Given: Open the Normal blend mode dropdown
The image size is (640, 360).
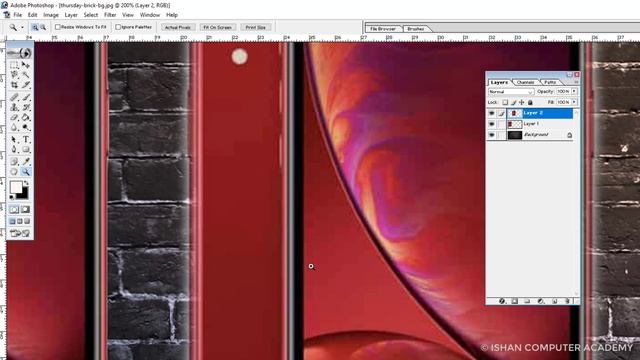Looking at the screenshot, I should click(511, 92).
